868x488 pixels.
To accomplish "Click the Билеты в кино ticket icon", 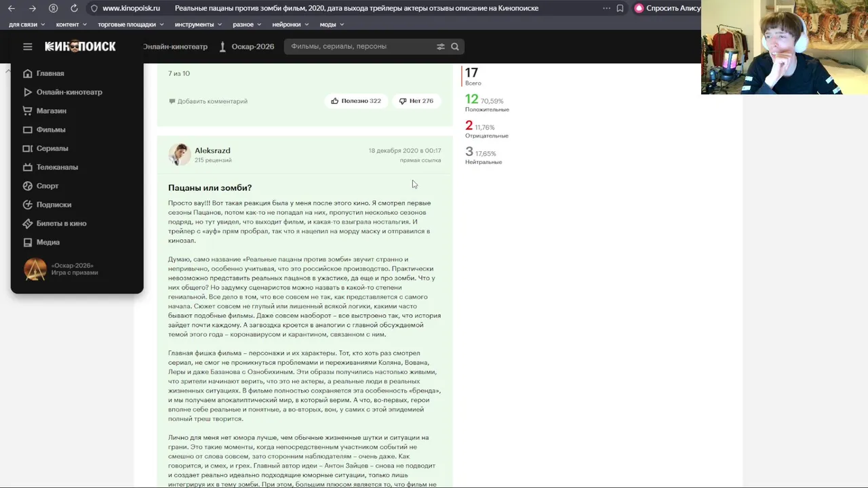I will point(28,223).
